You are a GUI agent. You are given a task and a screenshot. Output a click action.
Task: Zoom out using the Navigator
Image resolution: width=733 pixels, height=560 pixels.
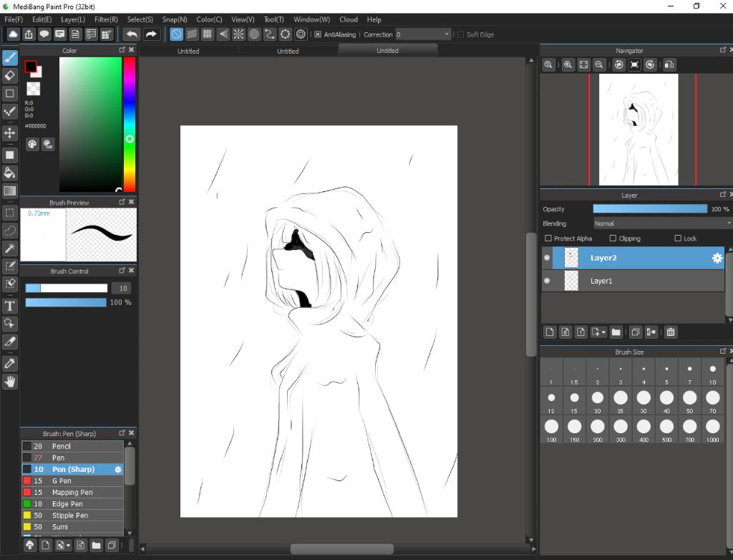click(x=599, y=65)
